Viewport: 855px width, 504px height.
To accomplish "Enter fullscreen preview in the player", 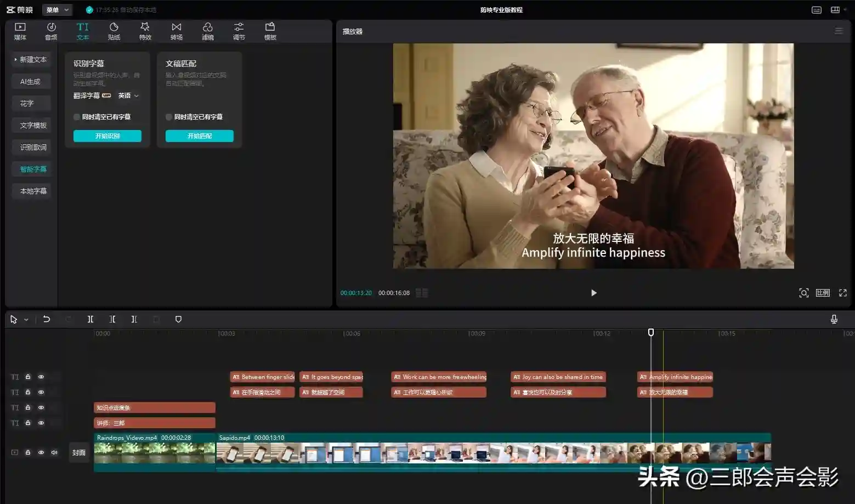I will click(842, 293).
